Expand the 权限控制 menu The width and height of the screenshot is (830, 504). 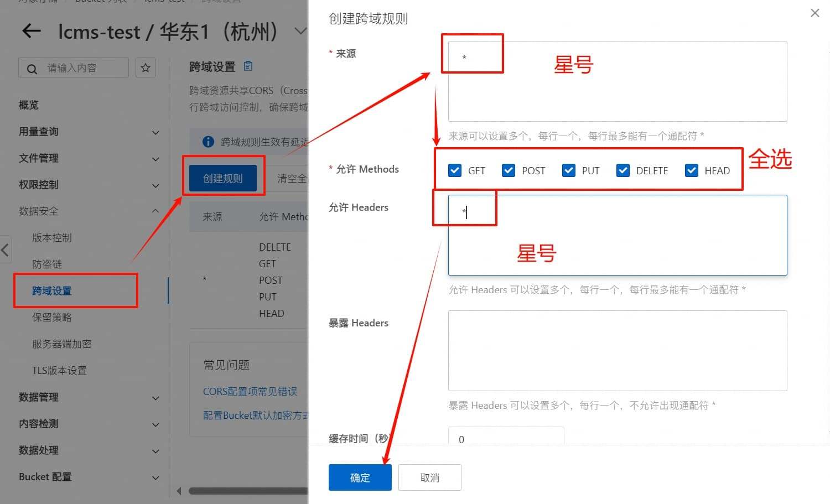click(x=155, y=185)
